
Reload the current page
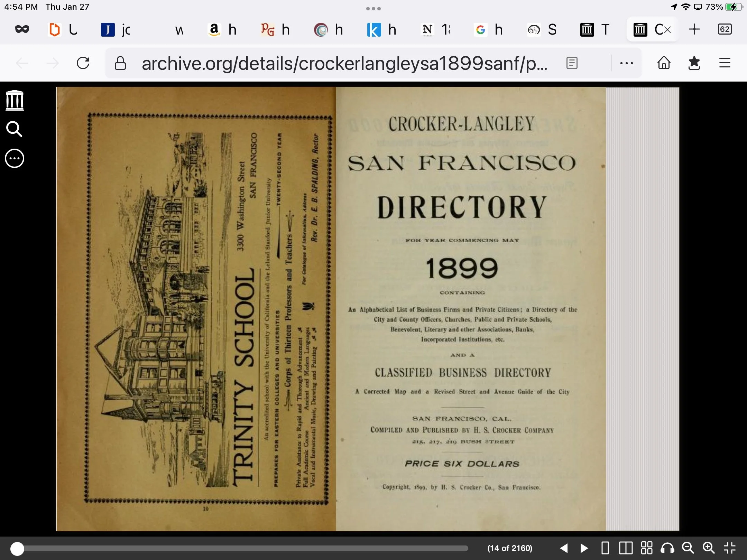pos(83,63)
